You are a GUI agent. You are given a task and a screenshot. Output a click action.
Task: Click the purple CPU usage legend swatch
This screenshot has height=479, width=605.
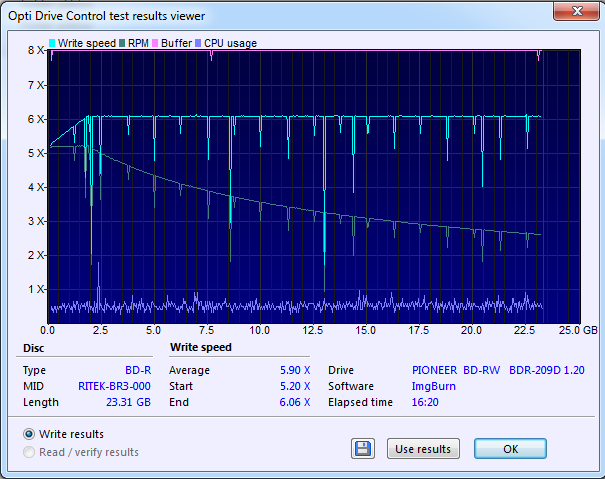click(x=198, y=43)
